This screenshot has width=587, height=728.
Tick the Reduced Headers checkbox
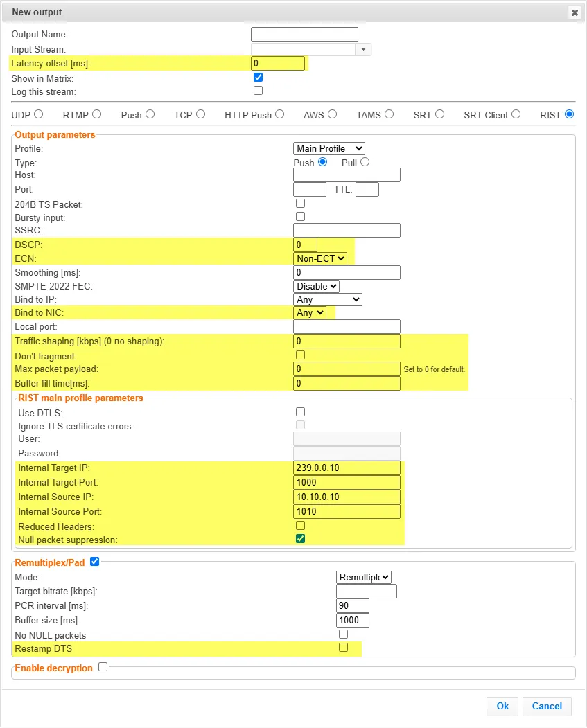click(x=301, y=526)
